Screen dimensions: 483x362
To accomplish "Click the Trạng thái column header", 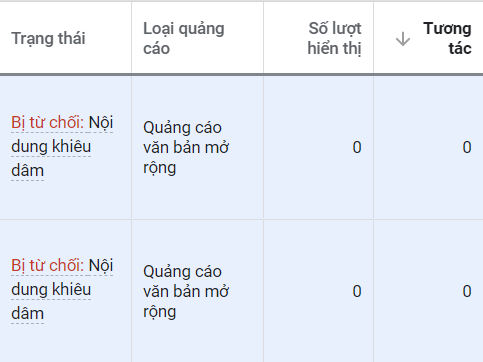I will [x=48, y=38].
